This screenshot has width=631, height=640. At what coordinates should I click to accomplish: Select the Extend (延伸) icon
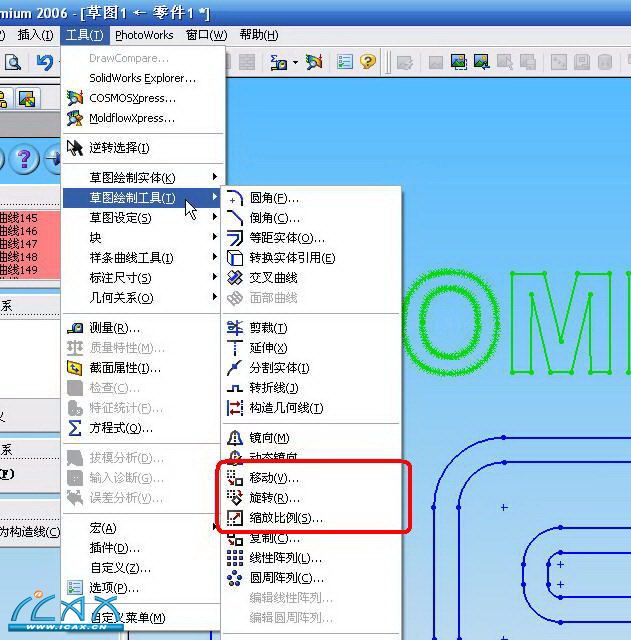click(235, 348)
